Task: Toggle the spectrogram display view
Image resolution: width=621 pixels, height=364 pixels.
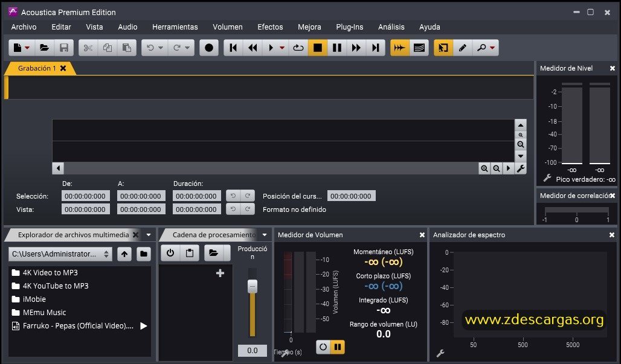Action: (419, 48)
